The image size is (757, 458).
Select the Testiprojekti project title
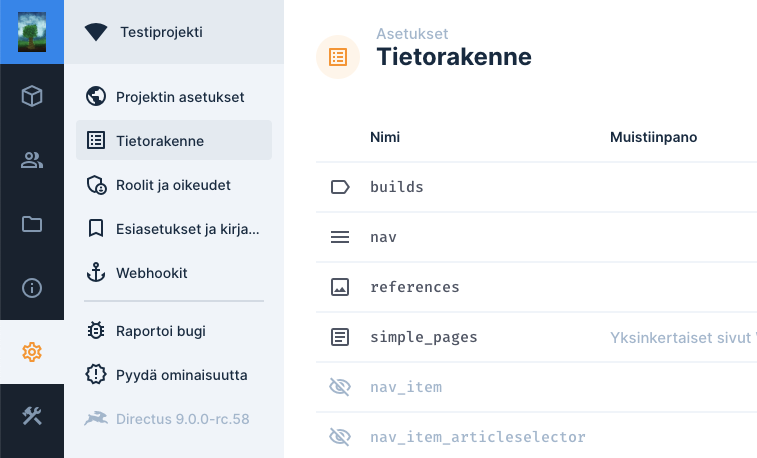pyautogui.click(x=162, y=32)
